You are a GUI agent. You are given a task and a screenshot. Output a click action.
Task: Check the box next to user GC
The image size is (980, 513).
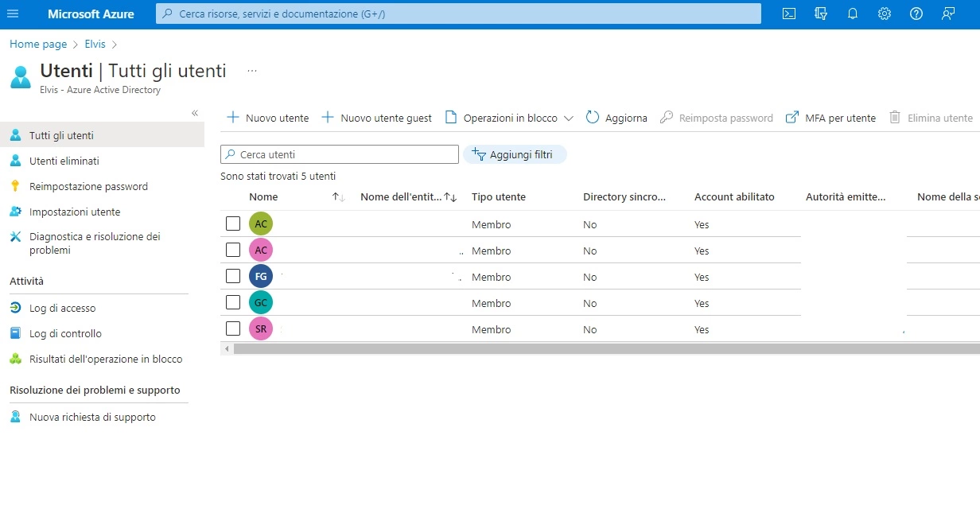tap(233, 302)
